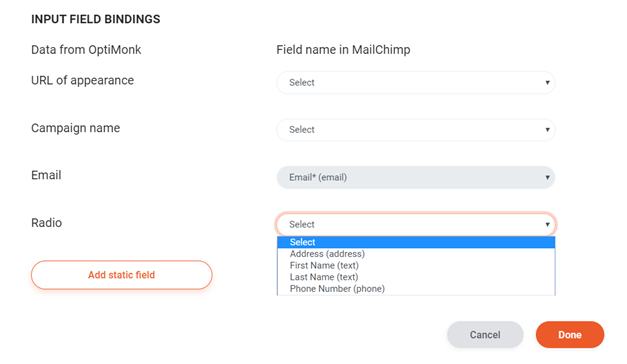Click the Campaign name label
This screenshot has height=364, width=627.
pyautogui.click(x=76, y=128)
